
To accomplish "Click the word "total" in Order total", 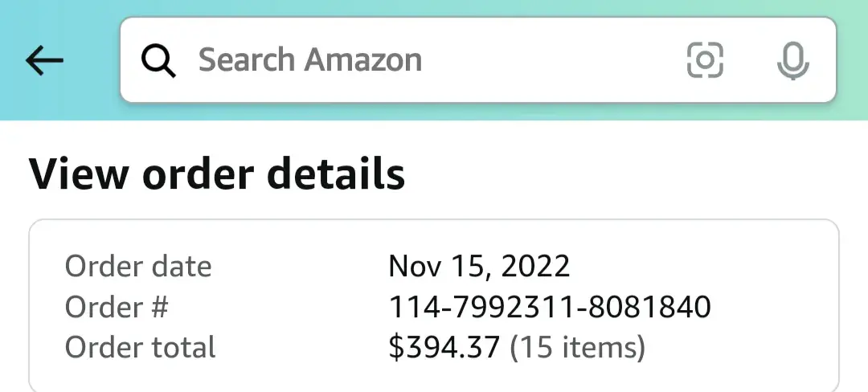I will (183, 348).
